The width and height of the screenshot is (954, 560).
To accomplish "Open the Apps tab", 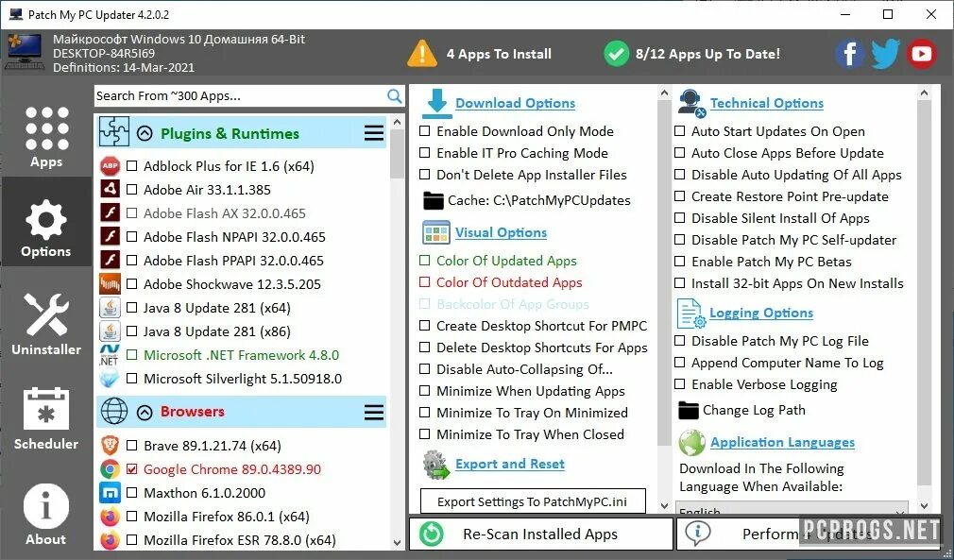I will tap(46, 137).
